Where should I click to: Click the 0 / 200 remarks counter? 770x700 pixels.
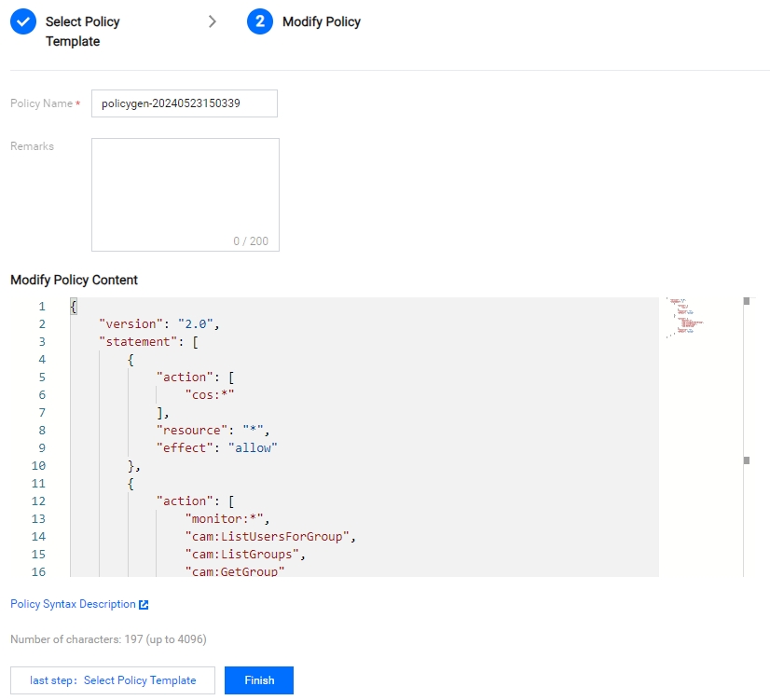(x=251, y=241)
